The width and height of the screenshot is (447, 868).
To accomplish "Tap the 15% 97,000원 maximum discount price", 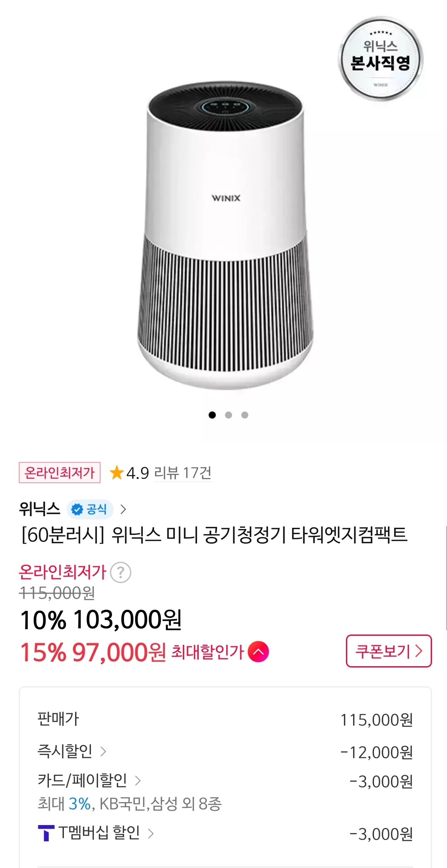I will tap(93, 652).
